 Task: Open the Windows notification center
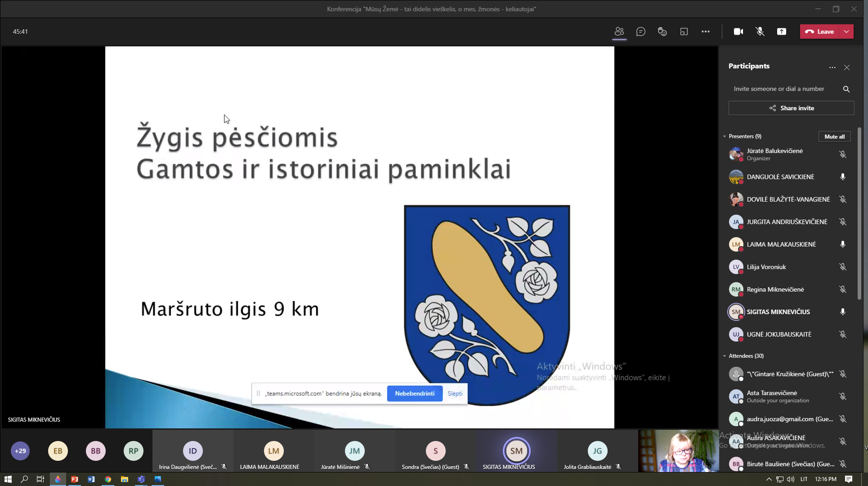pyautogui.click(x=849, y=479)
